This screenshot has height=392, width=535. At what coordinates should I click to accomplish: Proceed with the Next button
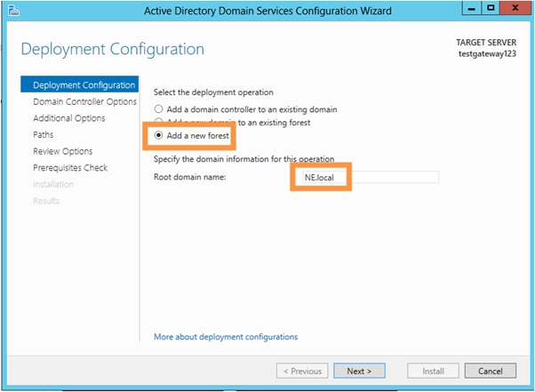click(x=359, y=371)
